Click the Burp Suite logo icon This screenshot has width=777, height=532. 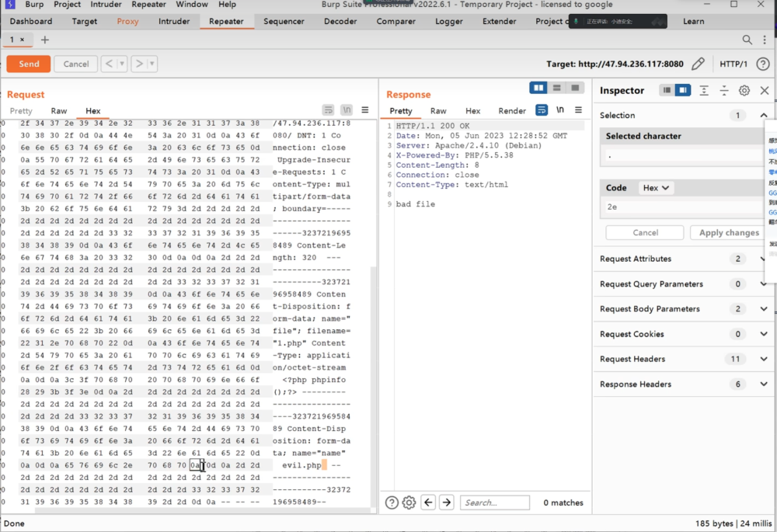10,5
